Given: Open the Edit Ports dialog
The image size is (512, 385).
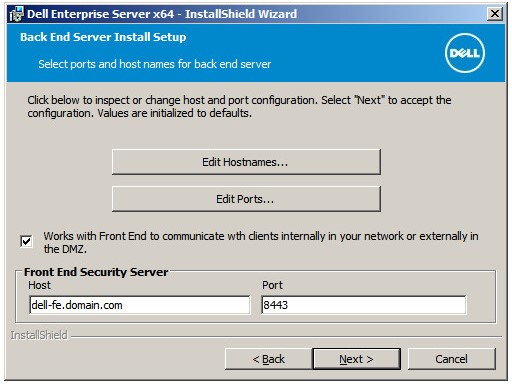Looking at the screenshot, I should click(x=246, y=199).
